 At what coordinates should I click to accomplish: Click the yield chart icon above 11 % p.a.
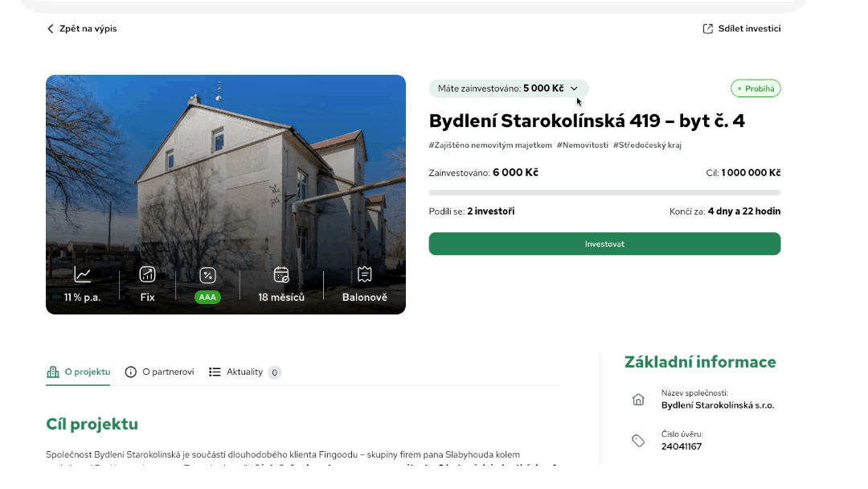83,275
